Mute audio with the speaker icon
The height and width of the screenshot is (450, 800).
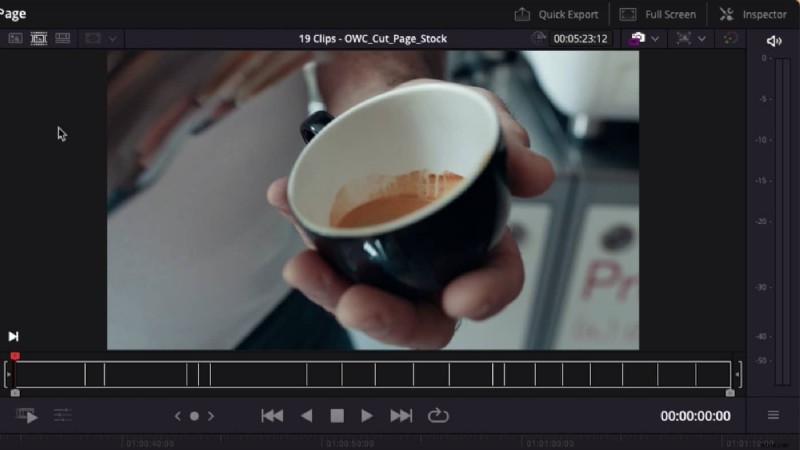(773, 41)
